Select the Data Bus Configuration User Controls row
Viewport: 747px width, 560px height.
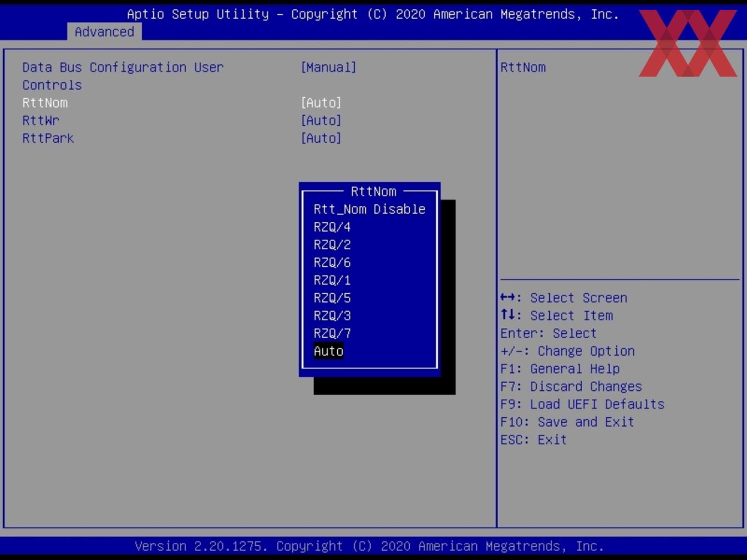pos(123,76)
